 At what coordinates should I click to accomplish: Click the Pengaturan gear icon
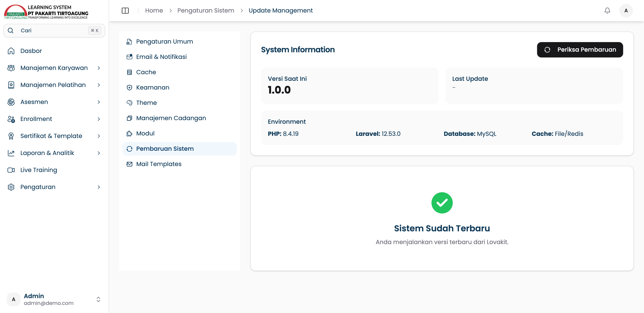click(11, 187)
